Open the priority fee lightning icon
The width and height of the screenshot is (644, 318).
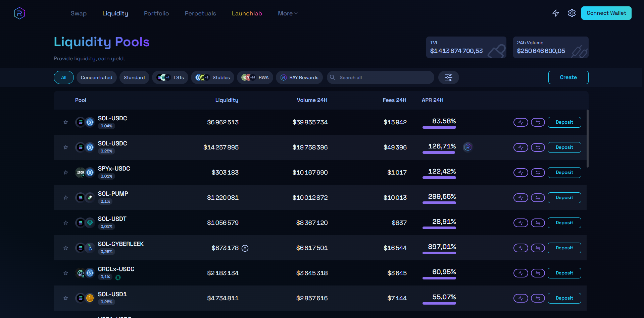click(556, 13)
